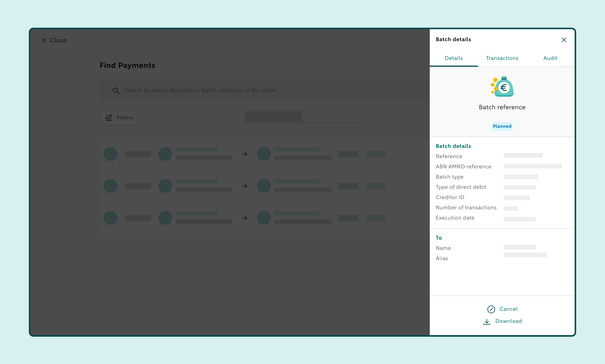The height and width of the screenshot is (364, 605).
Task: Click the Cancel batch button
Action: point(502,309)
